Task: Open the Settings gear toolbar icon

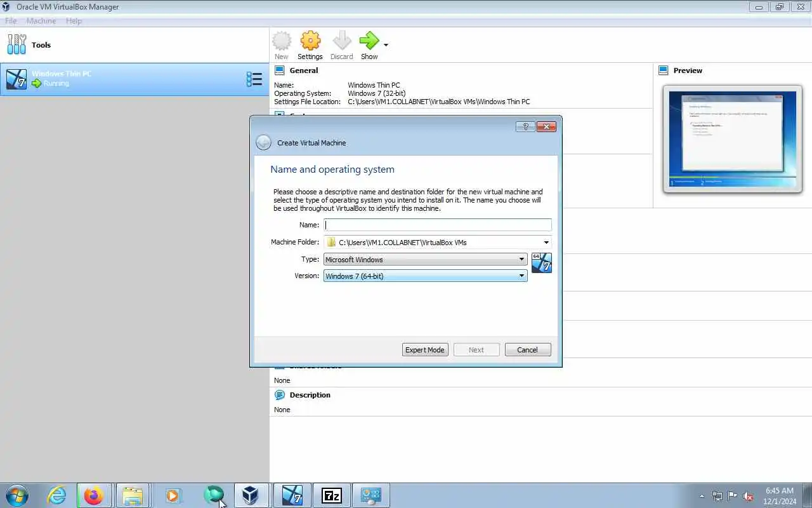Action: click(310, 41)
